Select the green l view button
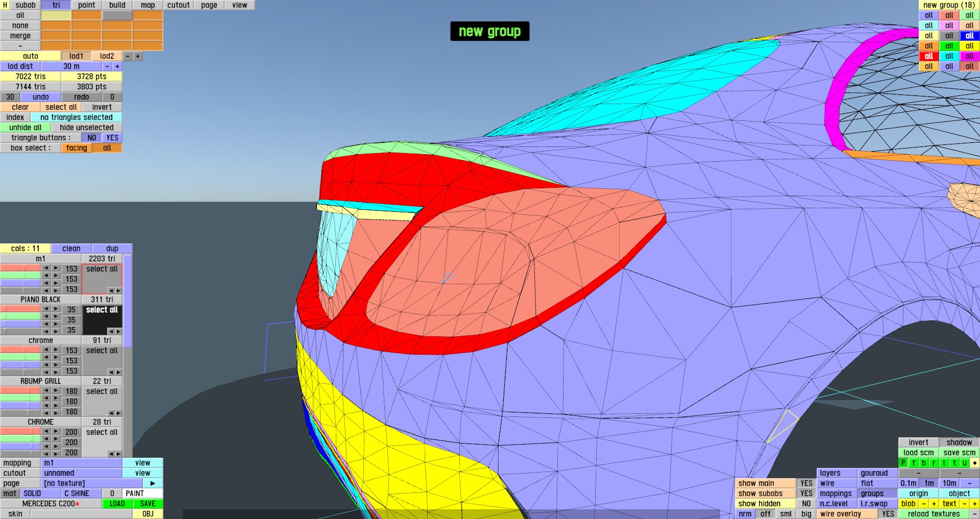This screenshot has width=980, height=519. tap(944, 463)
